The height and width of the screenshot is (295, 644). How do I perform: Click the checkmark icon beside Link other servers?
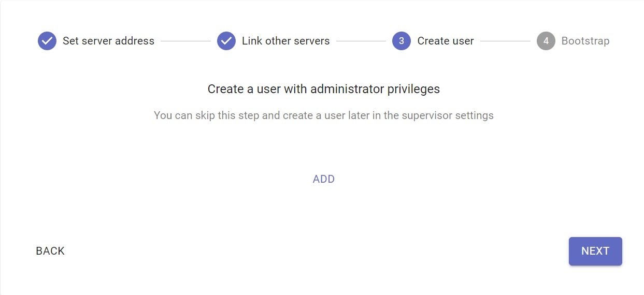point(226,41)
